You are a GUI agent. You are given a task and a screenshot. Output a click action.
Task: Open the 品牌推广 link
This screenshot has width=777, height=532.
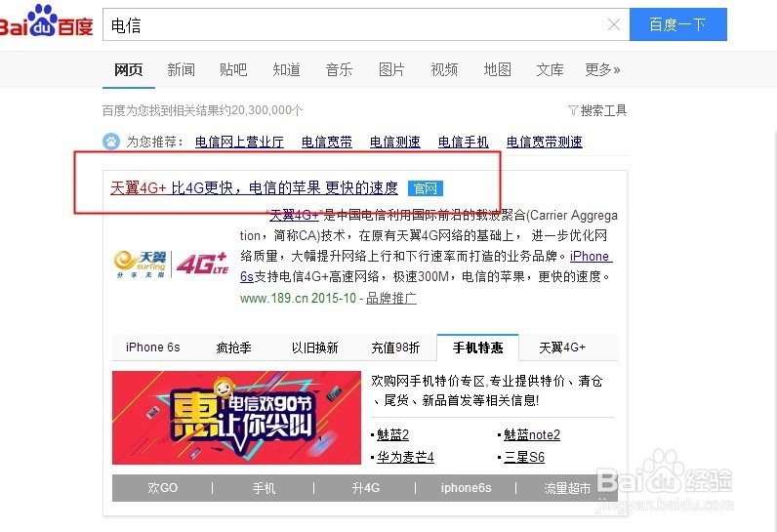(x=391, y=298)
